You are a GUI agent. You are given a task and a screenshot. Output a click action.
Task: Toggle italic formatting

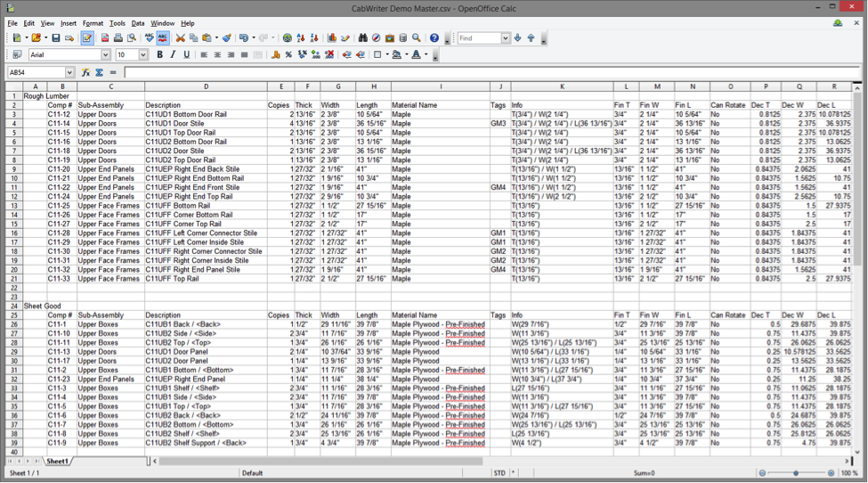click(173, 54)
